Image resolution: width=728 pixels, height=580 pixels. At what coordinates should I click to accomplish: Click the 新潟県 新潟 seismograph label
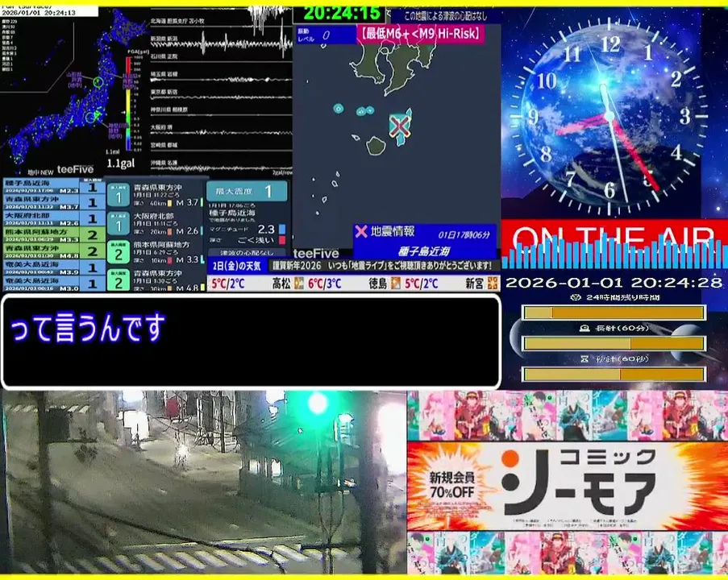(x=164, y=39)
